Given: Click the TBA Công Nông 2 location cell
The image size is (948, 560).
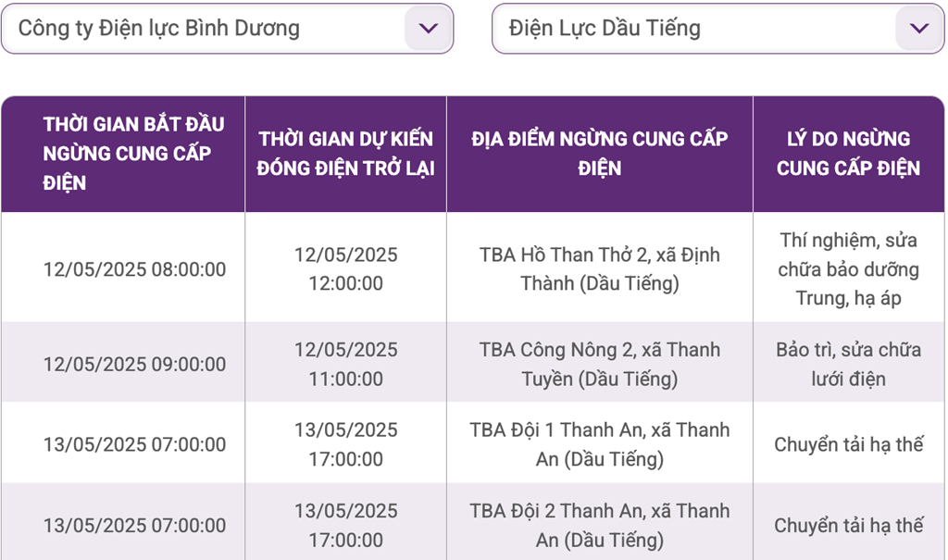Looking at the screenshot, I should (600, 364).
